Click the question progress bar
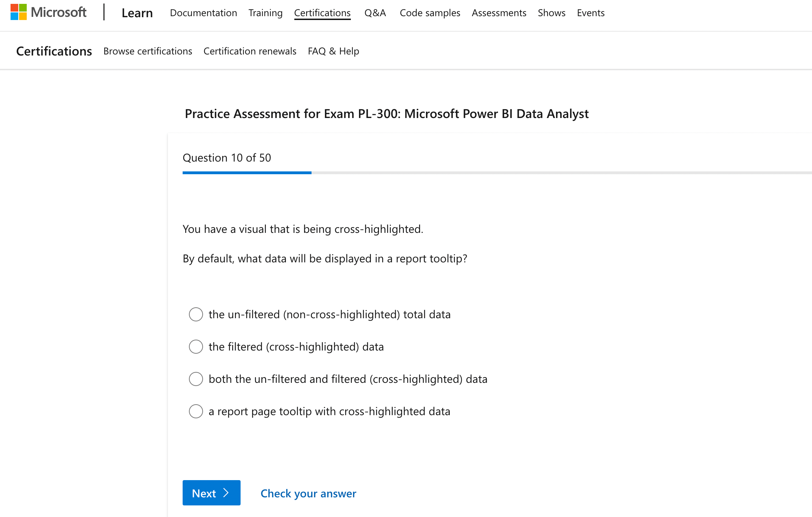The height and width of the screenshot is (517, 812). (497, 173)
